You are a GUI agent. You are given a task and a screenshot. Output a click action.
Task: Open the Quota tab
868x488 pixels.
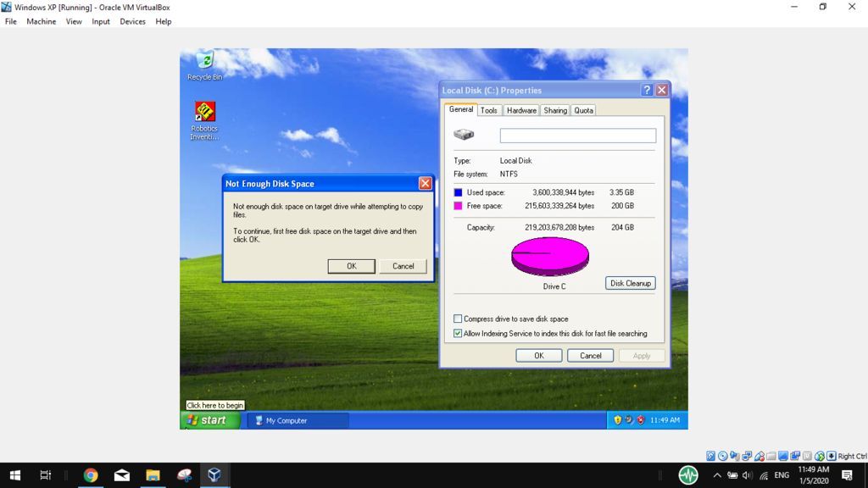tap(583, 111)
